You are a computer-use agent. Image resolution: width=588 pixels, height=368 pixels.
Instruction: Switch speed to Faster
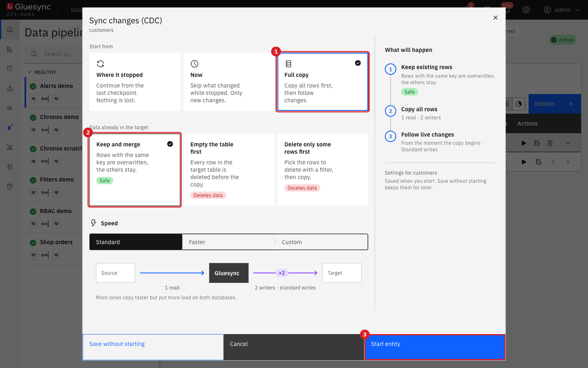[229, 242]
